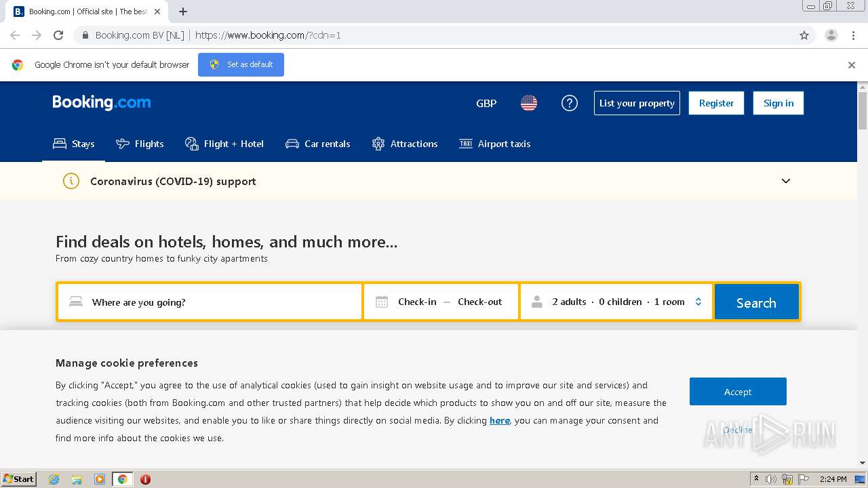Select the Attractions tab

tap(405, 144)
